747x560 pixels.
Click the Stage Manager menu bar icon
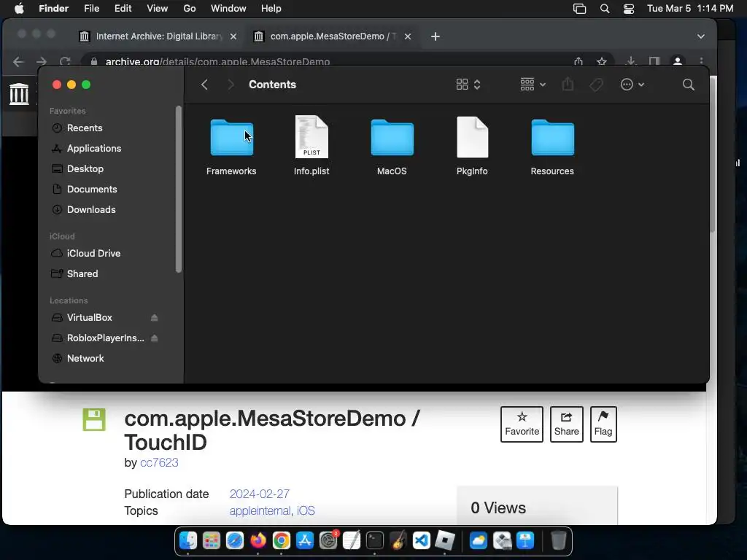579,9
